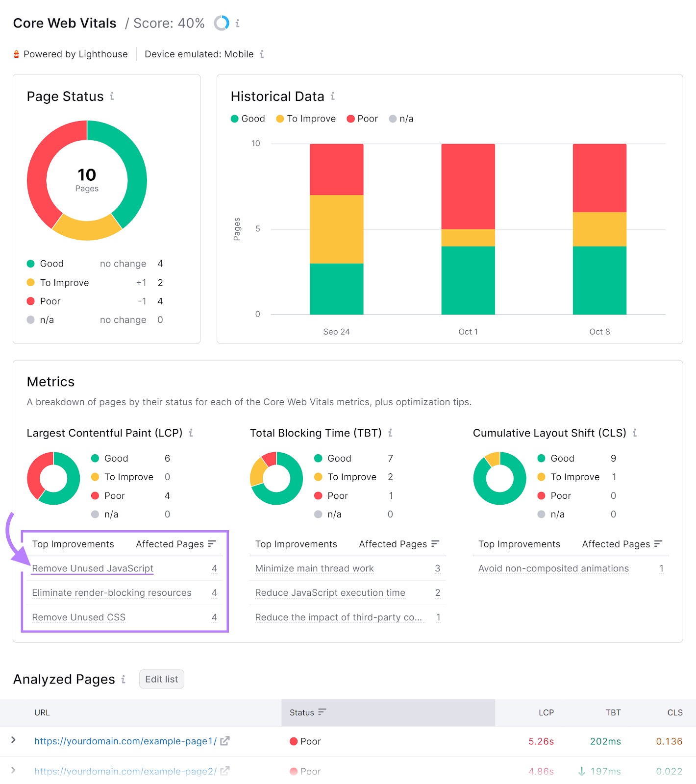
Task: Click the score progress ring icon
Action: click(x=222, y=23)
